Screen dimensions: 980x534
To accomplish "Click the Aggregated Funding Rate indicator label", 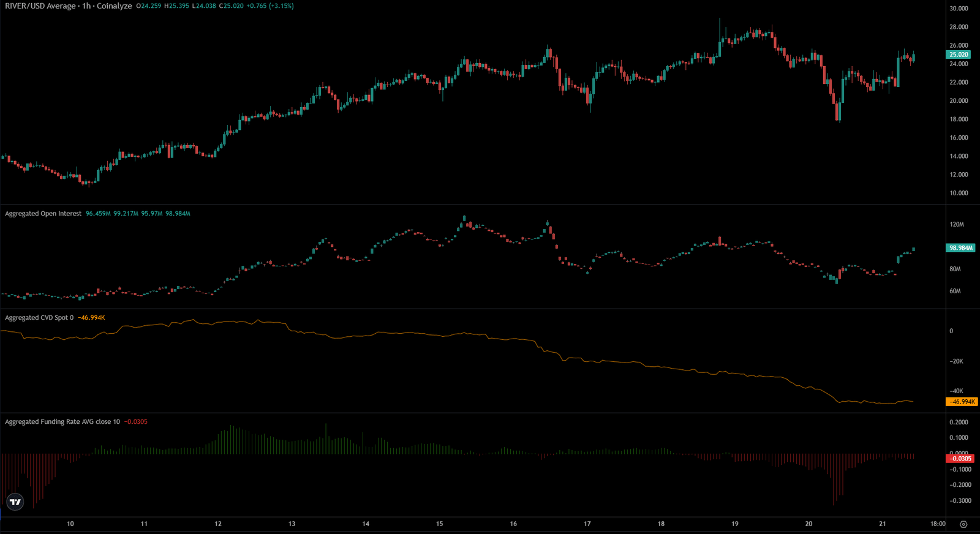I will click(62, 422).
